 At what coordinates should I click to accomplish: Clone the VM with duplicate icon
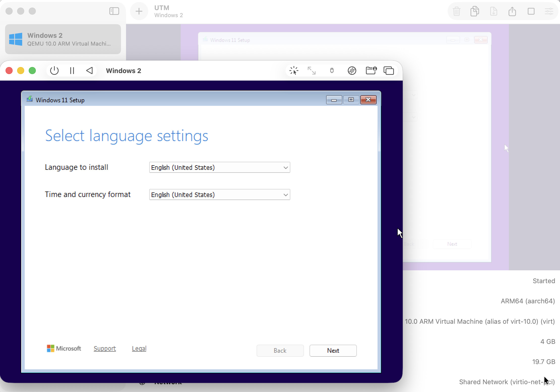point(475,11)
